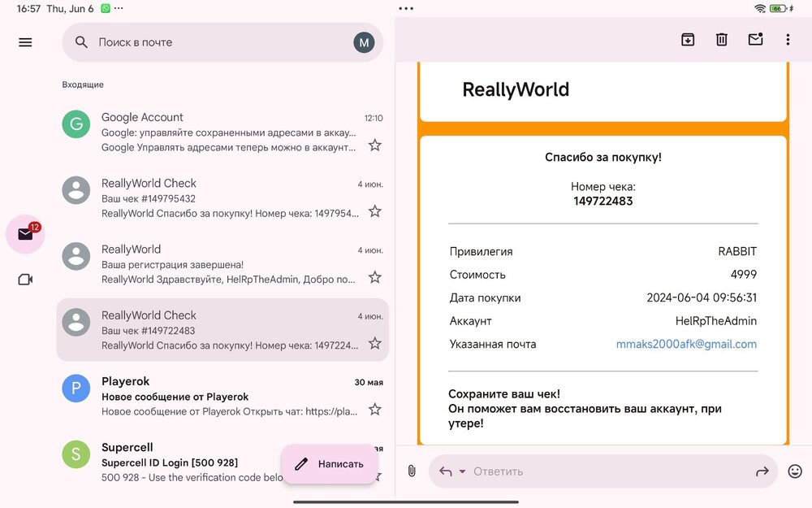The image size is (812, 508).
Task: Star the ReallyWorld Check #149722483 email
Action: pyautogui.click(x=375, y=343)
